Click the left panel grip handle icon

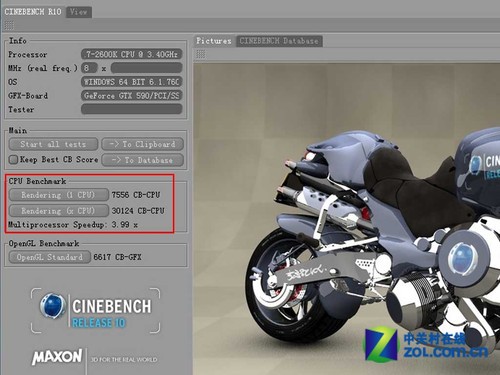(9, 25)
